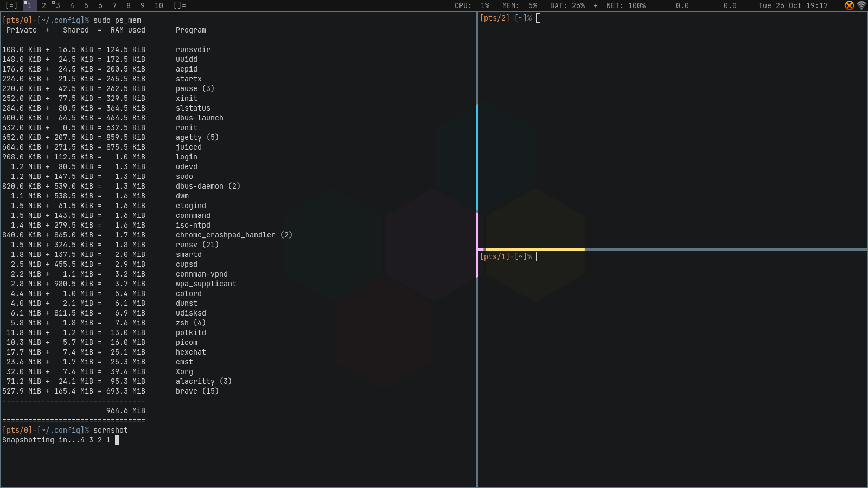Click the 'runsvdir' program row
Viewport: 868px width, 488px height.
point(106,50)
